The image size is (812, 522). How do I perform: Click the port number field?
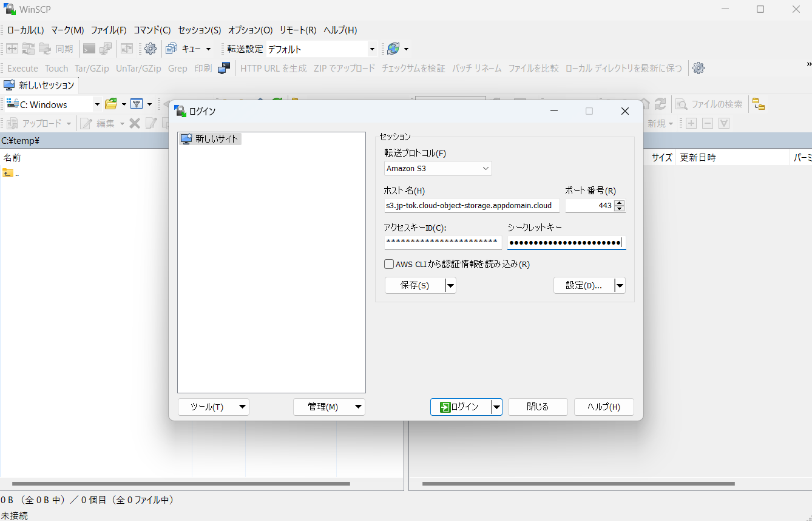(589, 206)
